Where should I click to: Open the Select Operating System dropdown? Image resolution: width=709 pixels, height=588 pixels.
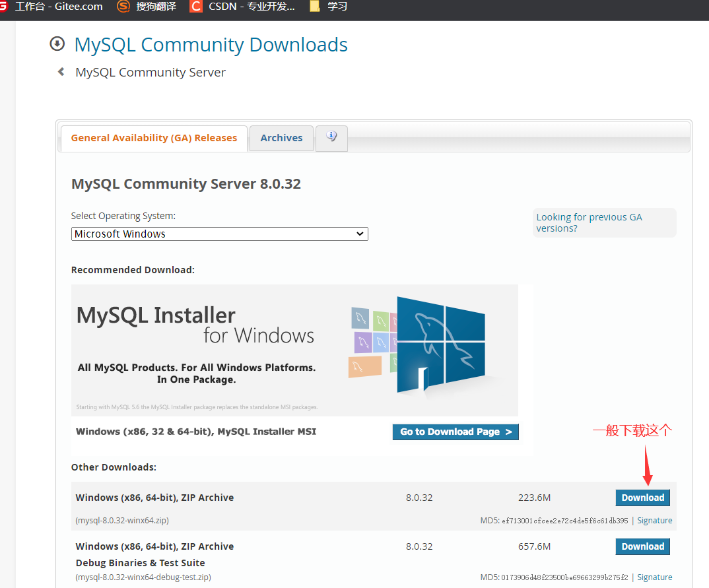tap(219, 234)
